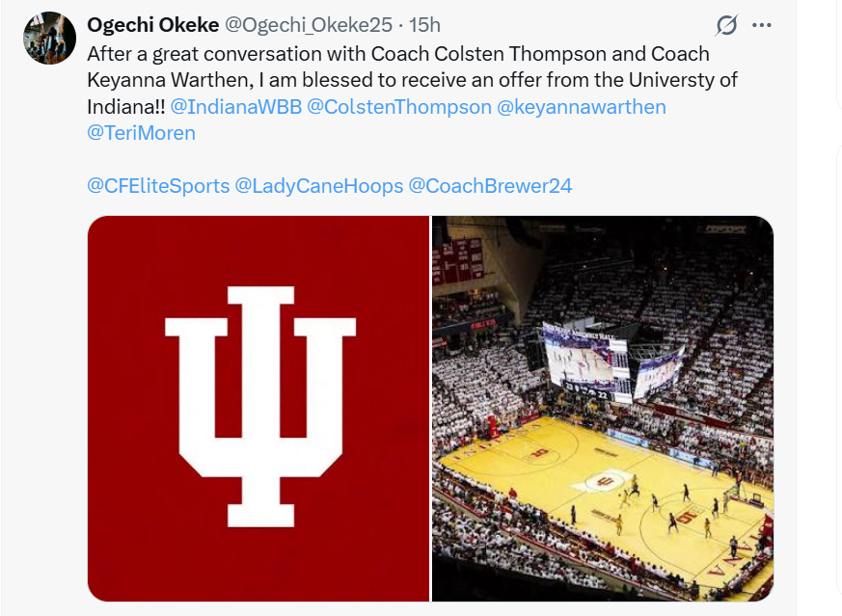Open the three-dot more options menu
842x616 pixels.
(x=762, y=24)
